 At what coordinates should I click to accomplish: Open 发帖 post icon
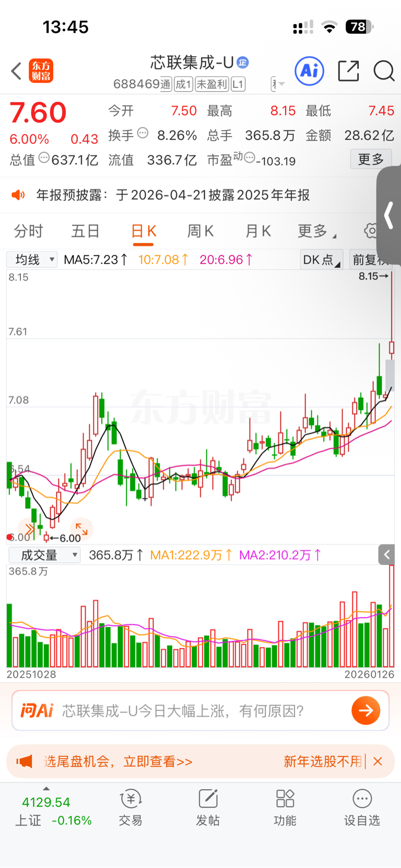click(x=208, y=807)
